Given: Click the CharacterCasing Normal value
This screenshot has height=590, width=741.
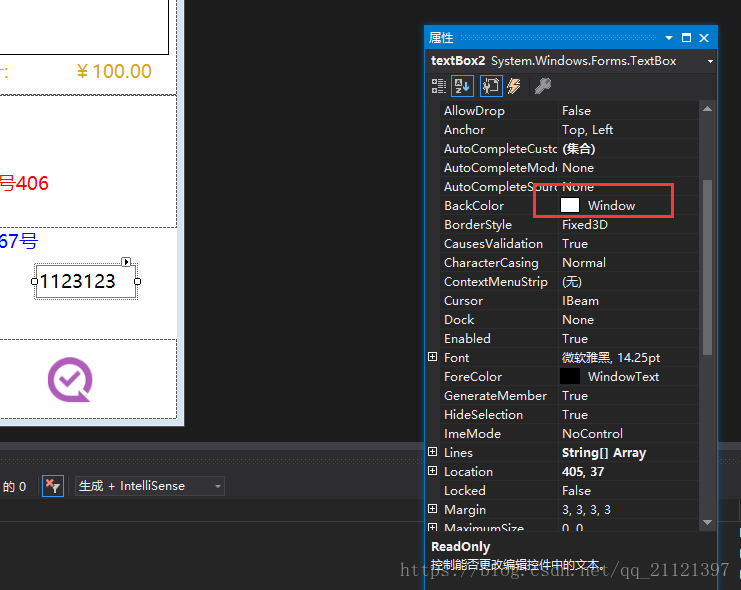Looking at the screenshot, I should coord(584,263).
